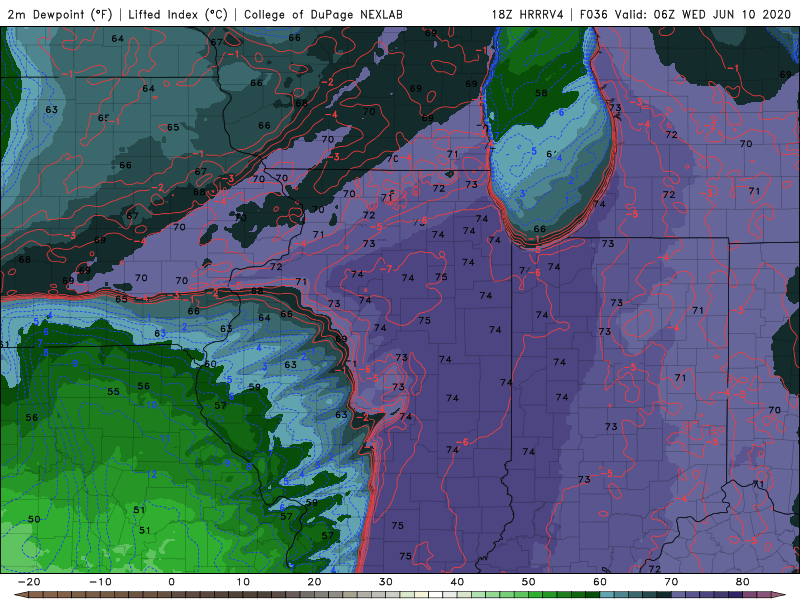Click the -20 label on the color scale

29,582
